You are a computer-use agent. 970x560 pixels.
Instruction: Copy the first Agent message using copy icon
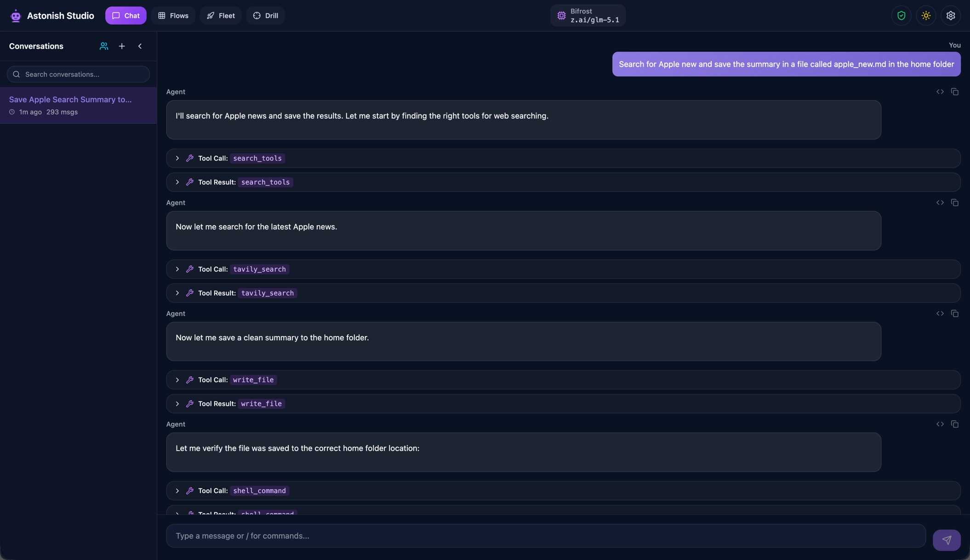click(x=955, y=91)
